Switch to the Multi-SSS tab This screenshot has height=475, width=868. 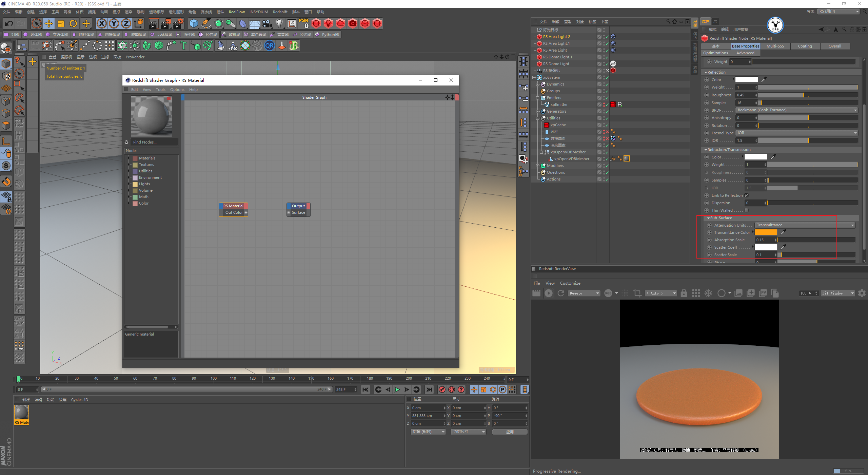tap(775, 46)
